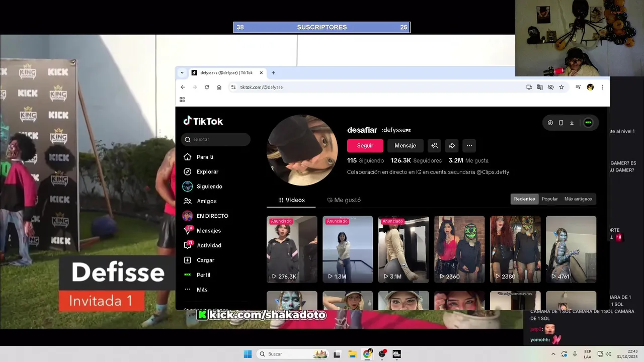Click the add-friend icon beside Mensaje
The height and width of the screenshot is (362, 644).
tap(435, 146)
